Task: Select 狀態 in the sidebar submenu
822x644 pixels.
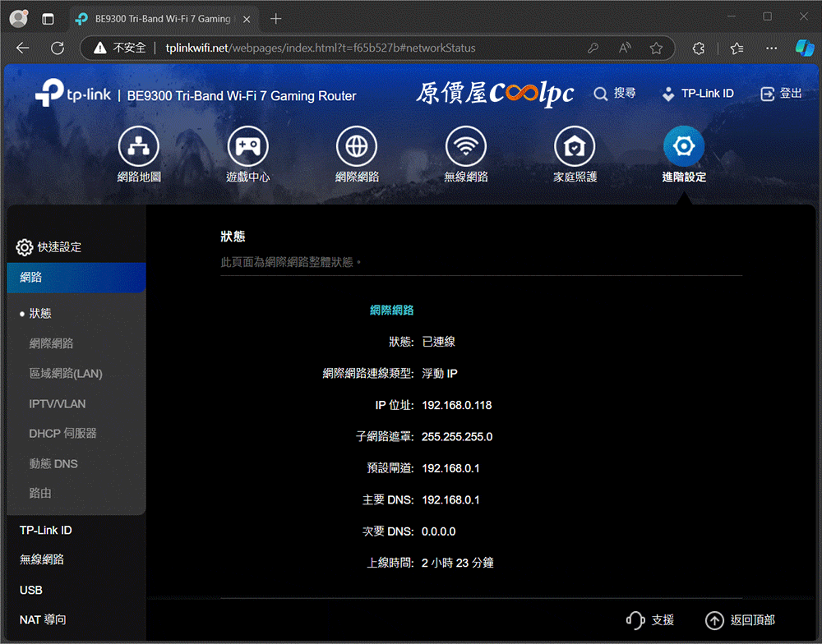Action: 39,313
